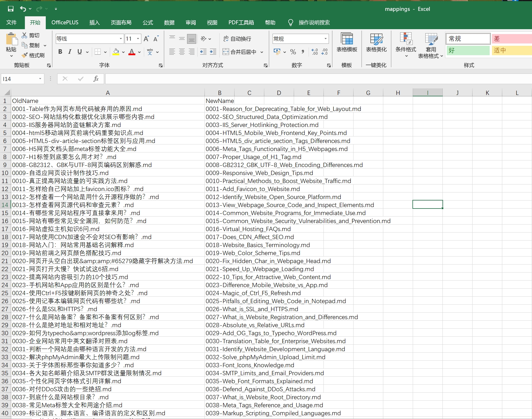This screenshot has width=532, height=419.
Task: Click inside the Name Box showing I14
Action: 20,79
